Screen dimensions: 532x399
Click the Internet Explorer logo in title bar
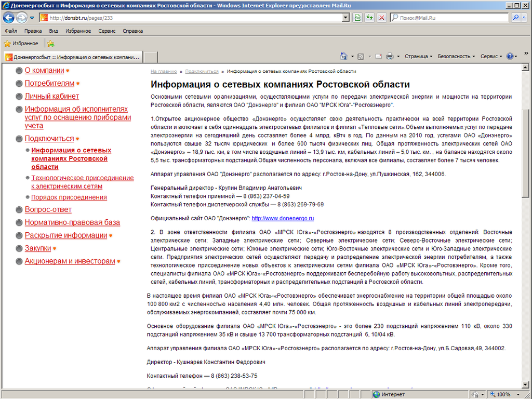tap(6, 5)
